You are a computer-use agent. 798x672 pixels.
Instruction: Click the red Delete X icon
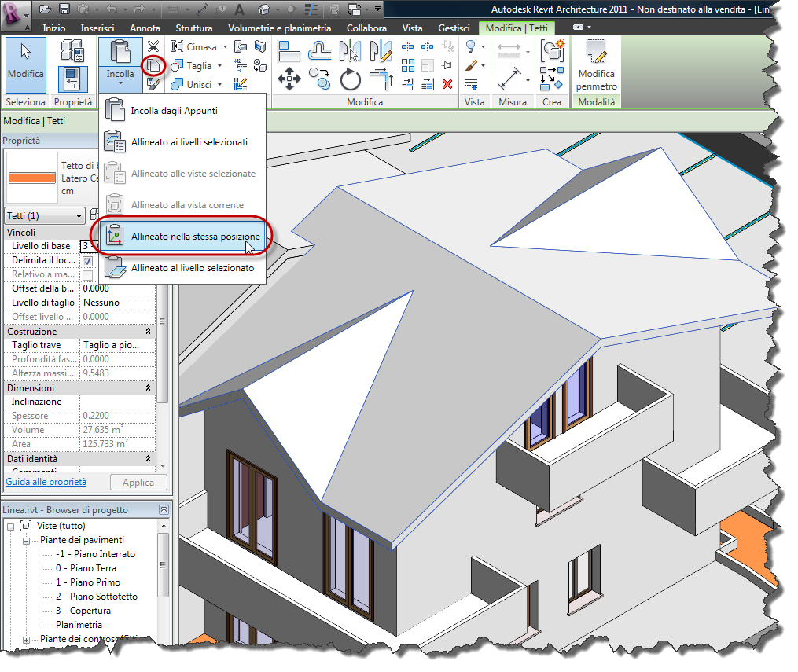[447, 84]
